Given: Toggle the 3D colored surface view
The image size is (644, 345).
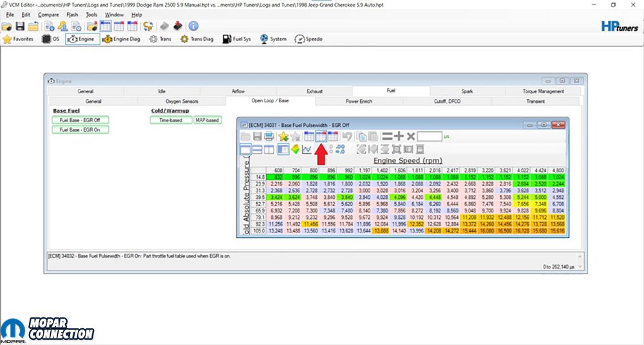Looking at the screenshot, I should click(x=295, y=149).
